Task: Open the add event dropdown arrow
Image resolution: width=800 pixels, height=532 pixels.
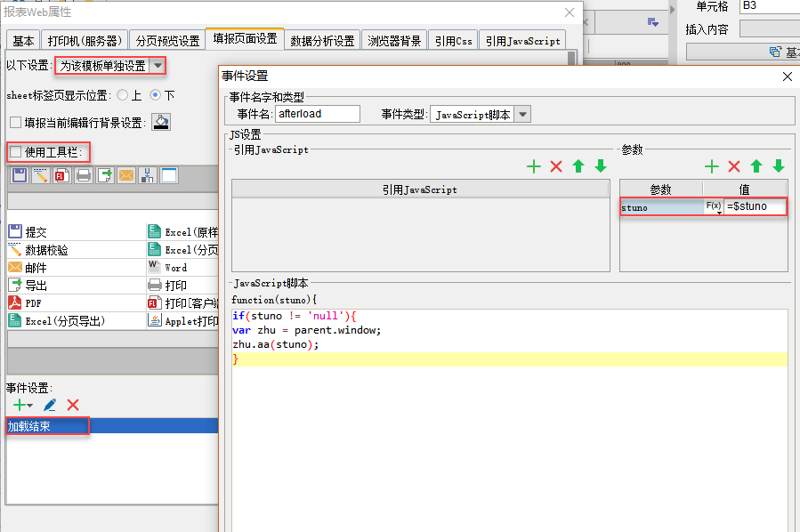Action: [30, 406]
